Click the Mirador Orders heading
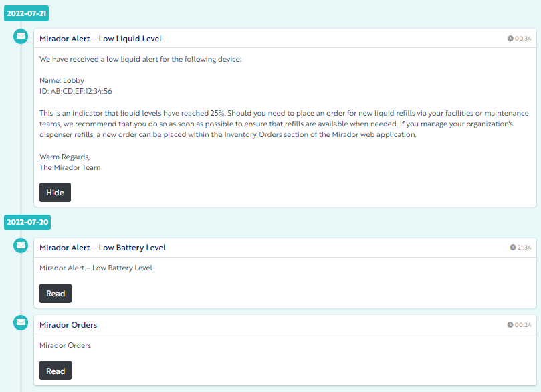 pyautogui.click(x=68, y=325)
